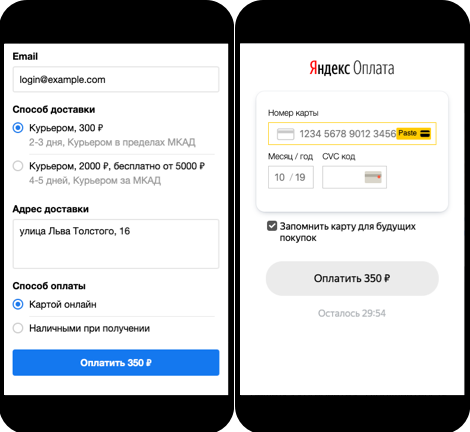
Task: Click the blue Оплатить 350 ₽ button
Action: (x=116, y=362)
